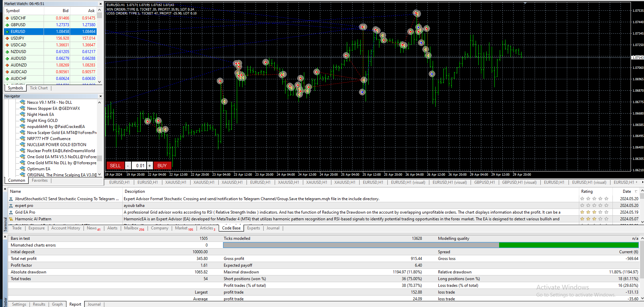Open the Market terminal tab

click(x=184, y=228)
